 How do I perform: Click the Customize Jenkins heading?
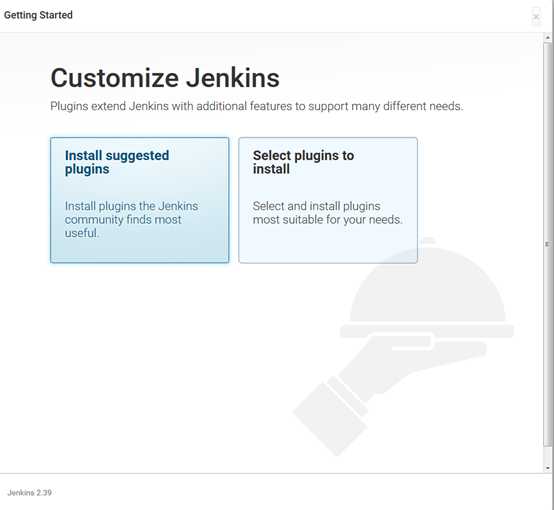(165, 78)
